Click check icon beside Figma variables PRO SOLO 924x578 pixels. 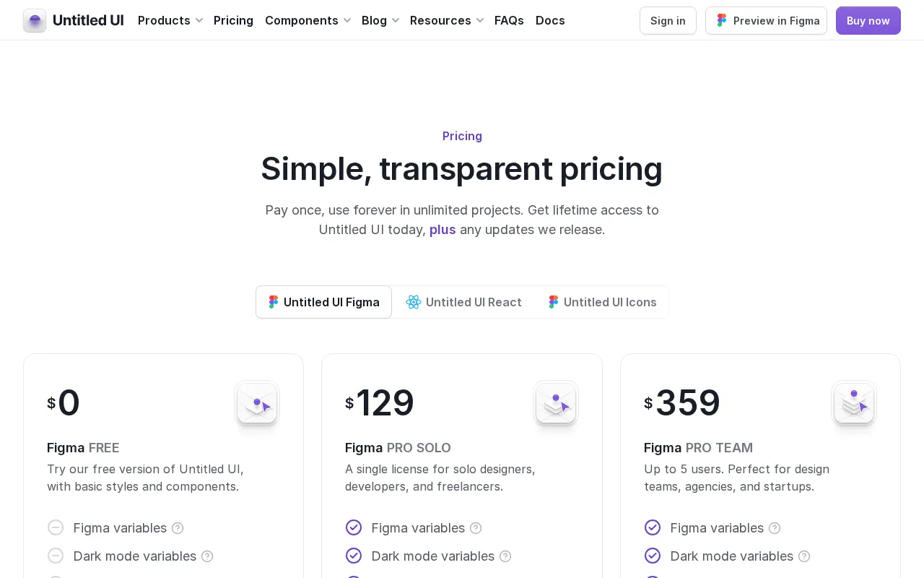pyautogui.click(x=354, y=527)
